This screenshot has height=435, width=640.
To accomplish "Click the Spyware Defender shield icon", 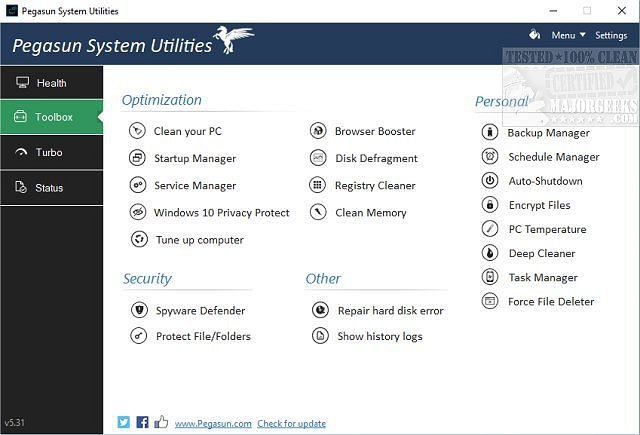I will pos(138,310).
